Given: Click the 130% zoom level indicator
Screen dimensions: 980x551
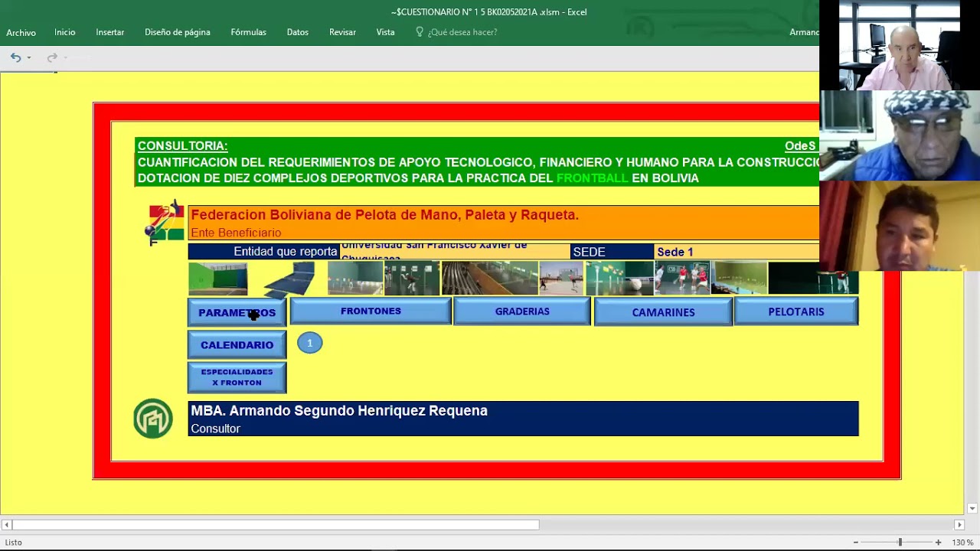Looking at the screenshot, I should [x=962, y=543].
